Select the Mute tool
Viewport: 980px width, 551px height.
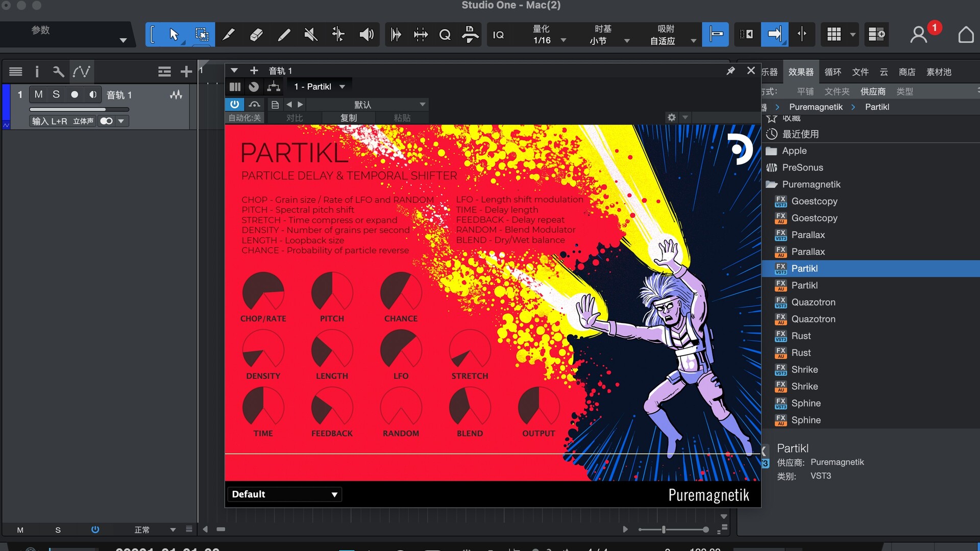point(311,35)
